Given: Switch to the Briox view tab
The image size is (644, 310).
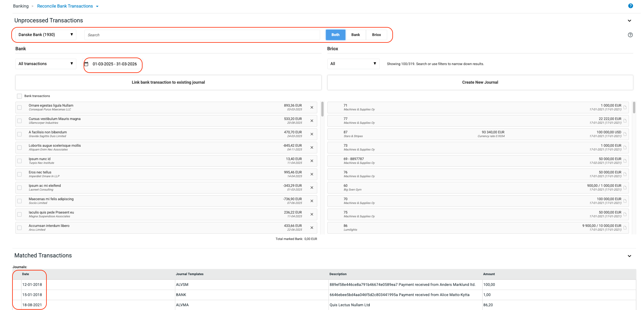Looking at the screenshot, I should (376, 35).
